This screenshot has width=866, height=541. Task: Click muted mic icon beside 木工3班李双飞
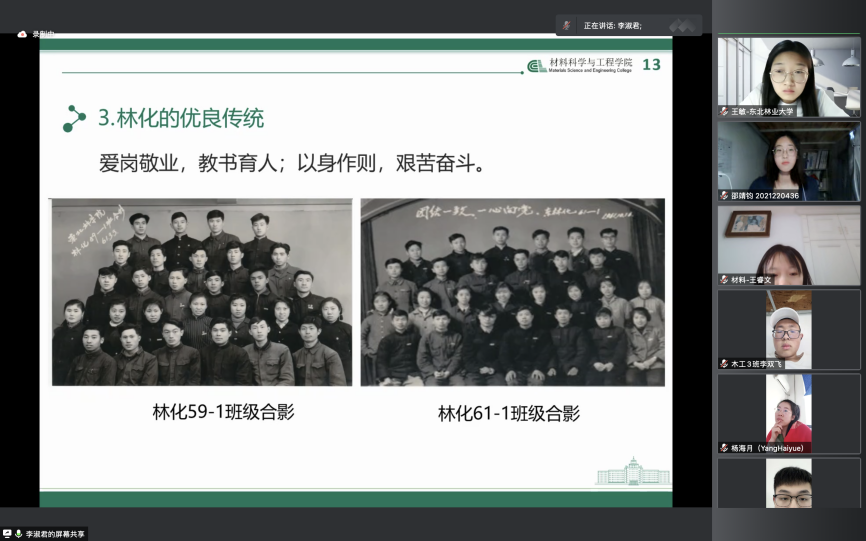pyautogui.click(x=724, y=363)
